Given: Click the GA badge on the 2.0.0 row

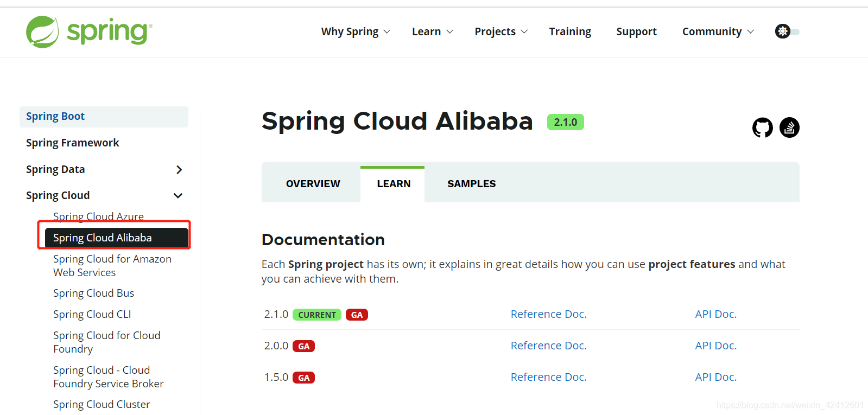Looking at the screenshot, I should tap(303, 346).
